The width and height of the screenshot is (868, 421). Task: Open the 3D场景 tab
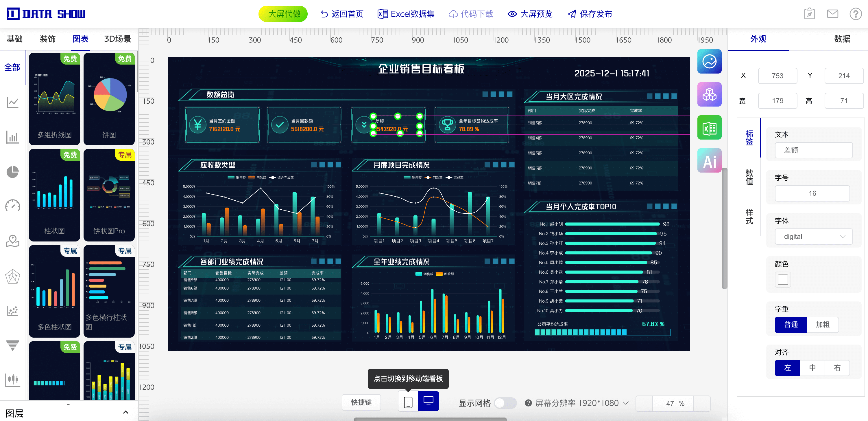point(117,39)
